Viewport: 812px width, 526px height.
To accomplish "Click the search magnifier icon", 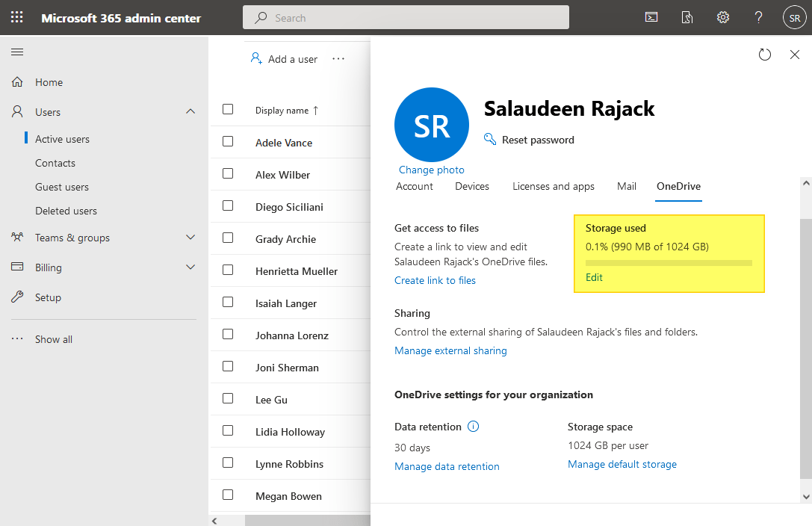I will [261, 18].
